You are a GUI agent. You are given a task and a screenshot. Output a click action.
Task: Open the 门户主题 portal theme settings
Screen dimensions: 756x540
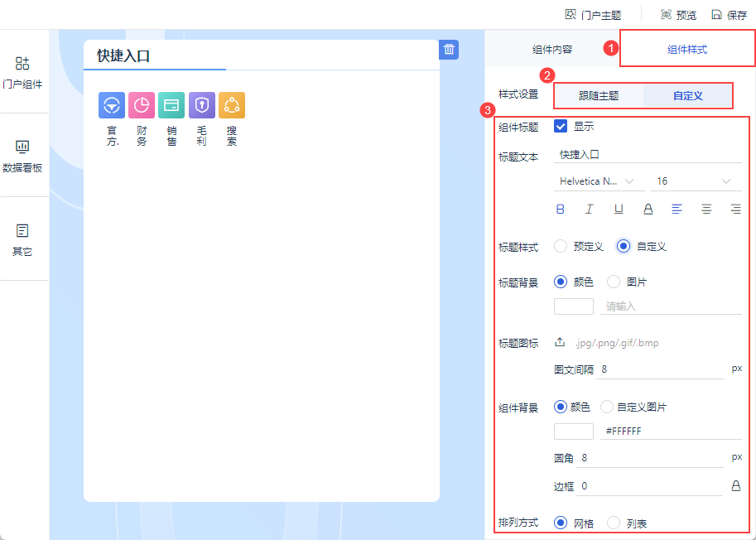[593, 15]
